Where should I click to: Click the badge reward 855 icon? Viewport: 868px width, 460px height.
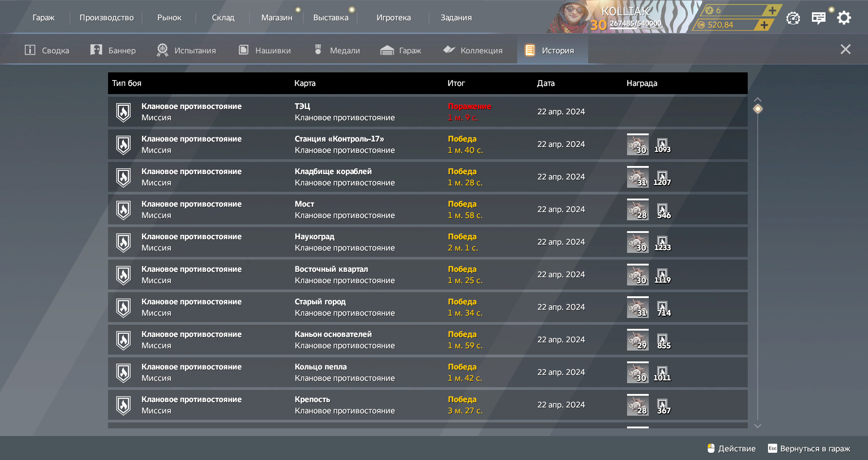coord(663,341)
